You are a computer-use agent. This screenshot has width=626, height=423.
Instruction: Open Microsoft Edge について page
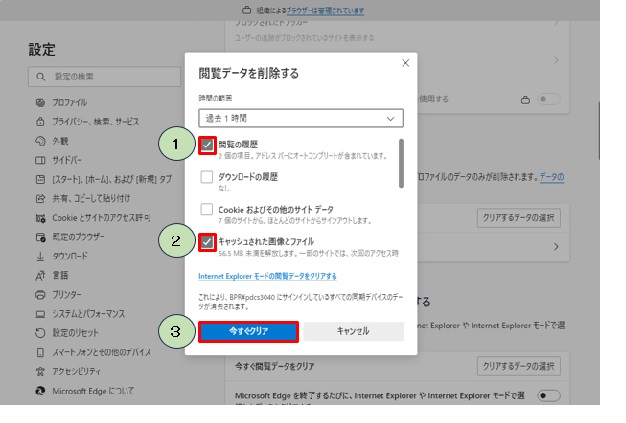coord(93,391)
